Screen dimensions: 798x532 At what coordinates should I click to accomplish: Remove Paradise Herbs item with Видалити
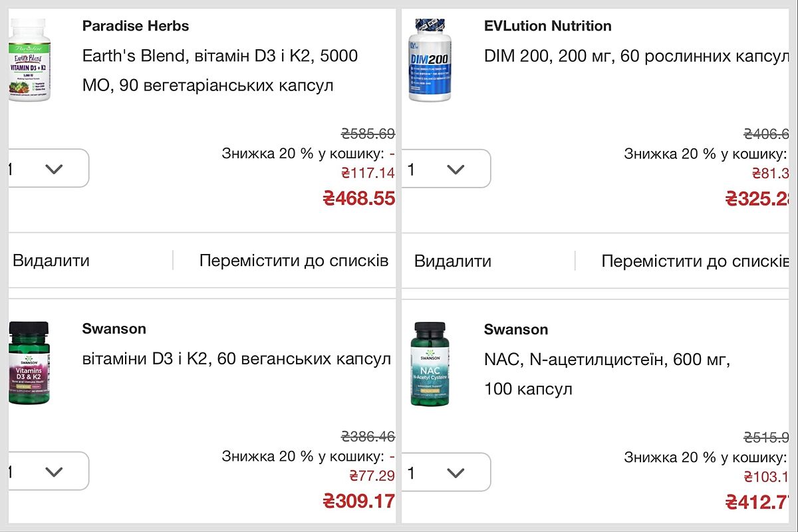pyautogui.click(x=51, y=261)
